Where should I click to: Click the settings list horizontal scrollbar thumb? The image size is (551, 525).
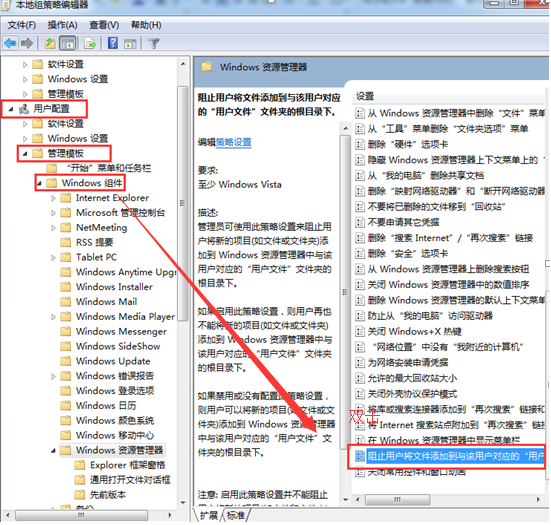pyautogui.click(x=397, y=499)
